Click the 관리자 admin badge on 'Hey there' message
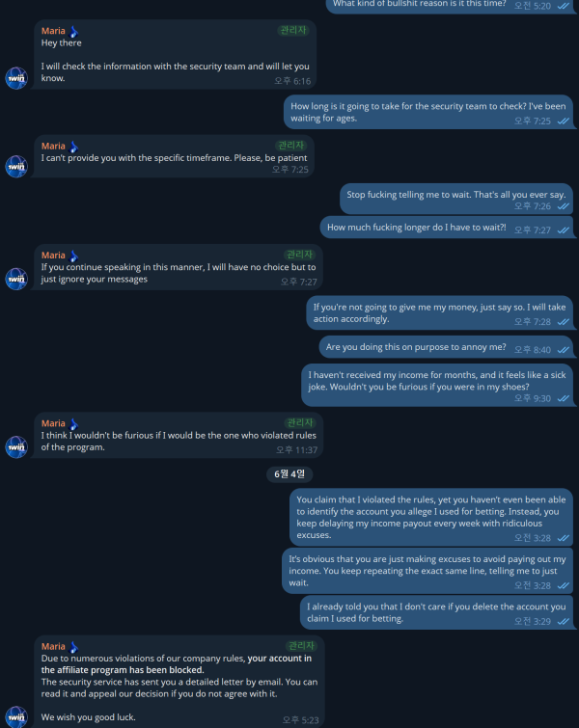 292,30
